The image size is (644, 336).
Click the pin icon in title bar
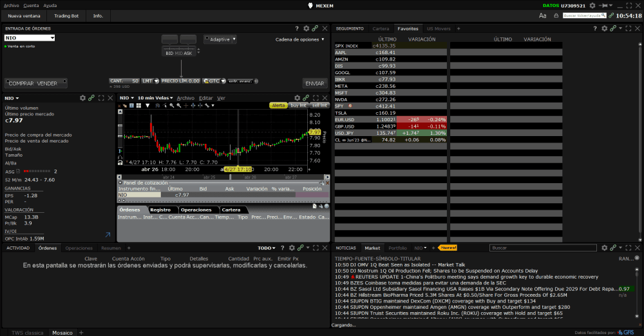pos(604,5)
